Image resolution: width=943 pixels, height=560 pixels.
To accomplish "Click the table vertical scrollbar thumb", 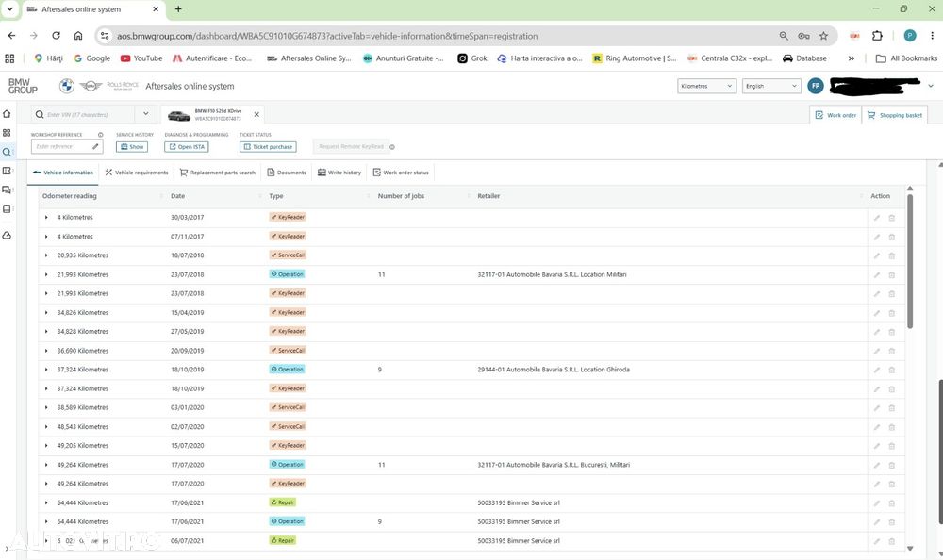I will point(910,261).
